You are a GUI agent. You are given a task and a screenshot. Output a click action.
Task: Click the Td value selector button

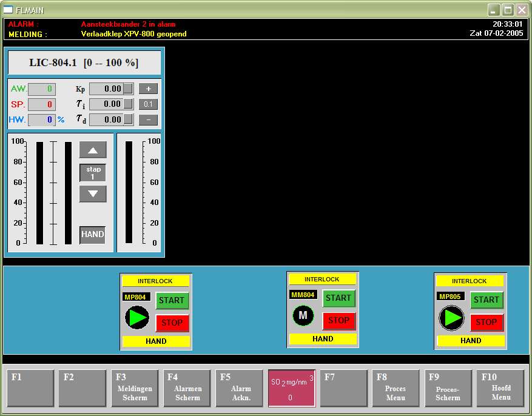pos(129,120)
